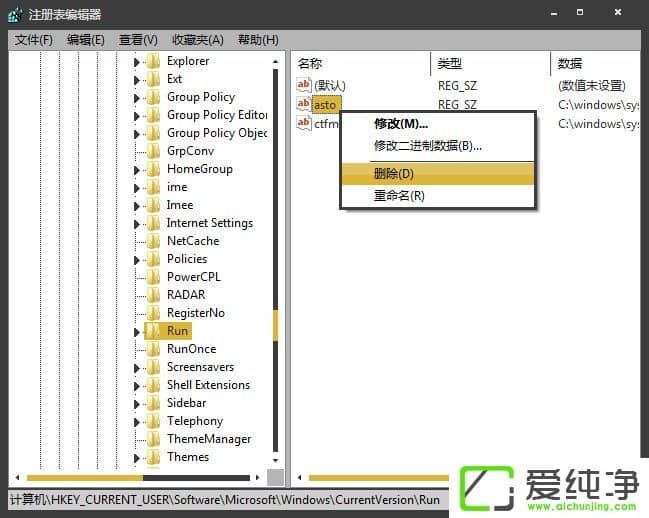The image size is (649, 518).
Task: Select 删除(D) in the context menu
Action: 393,173
